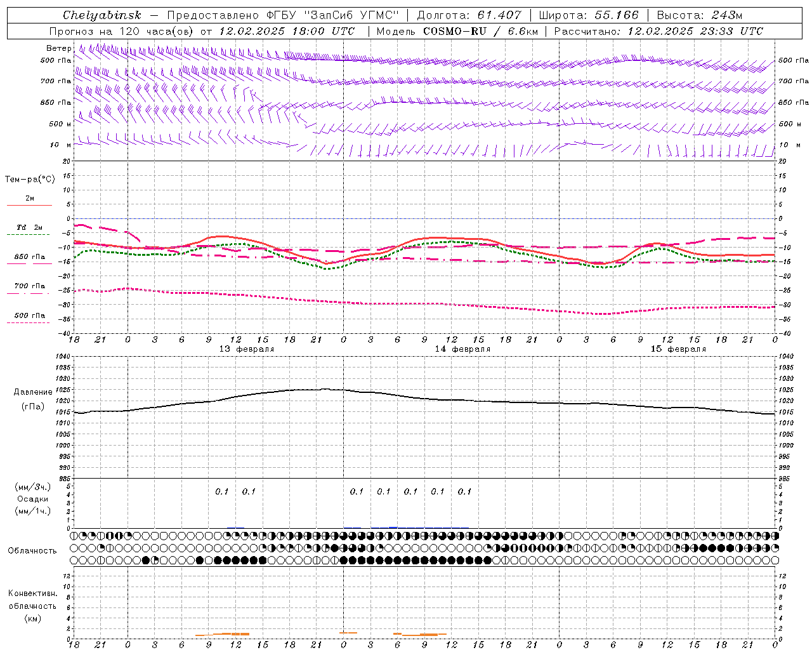Click the 'Ветер' wind panel label
The image size is (812, 650).
[59, 48]
